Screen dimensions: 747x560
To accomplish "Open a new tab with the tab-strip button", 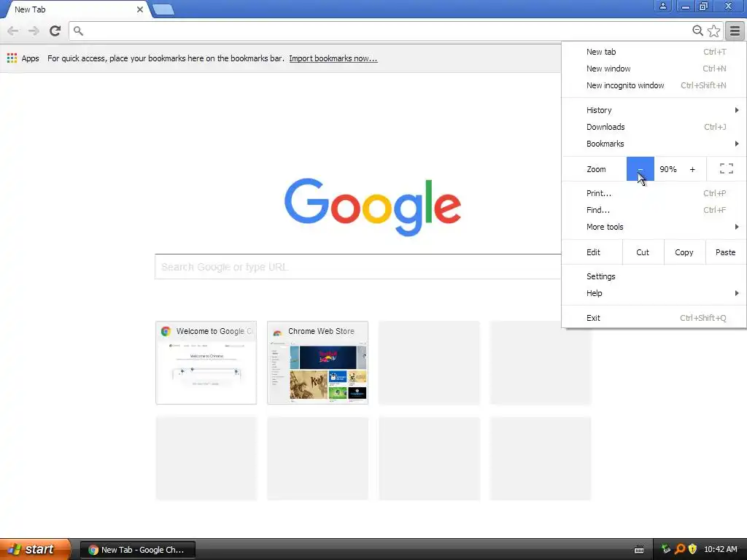I will (x=163, y=9).
